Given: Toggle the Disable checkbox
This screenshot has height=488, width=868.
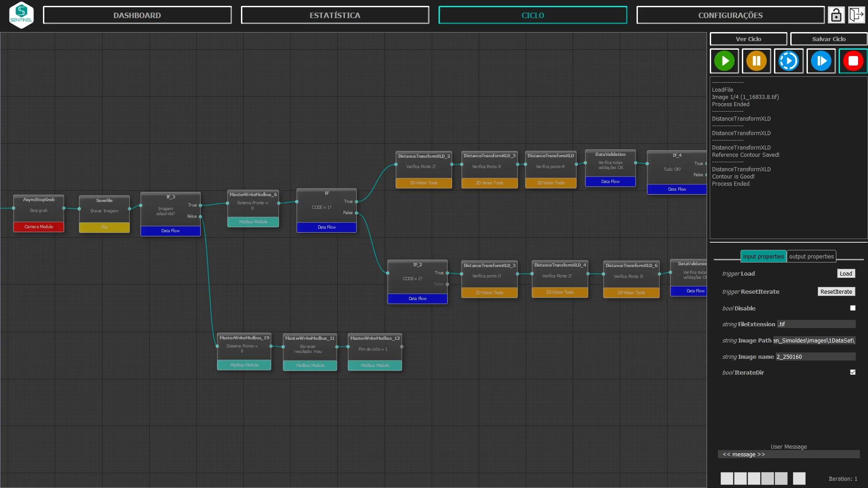Looking at the screenshot, I should pos(853,308).
